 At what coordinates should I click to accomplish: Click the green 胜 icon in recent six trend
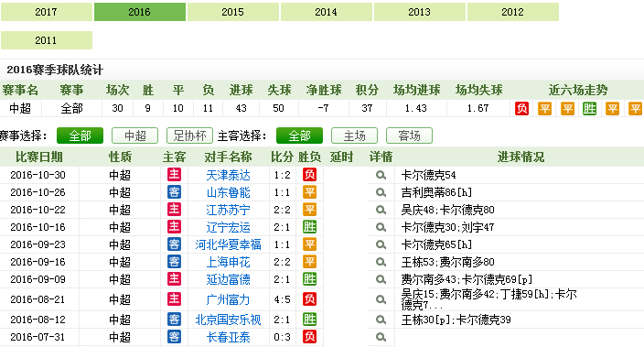click(x=589, y=109)
